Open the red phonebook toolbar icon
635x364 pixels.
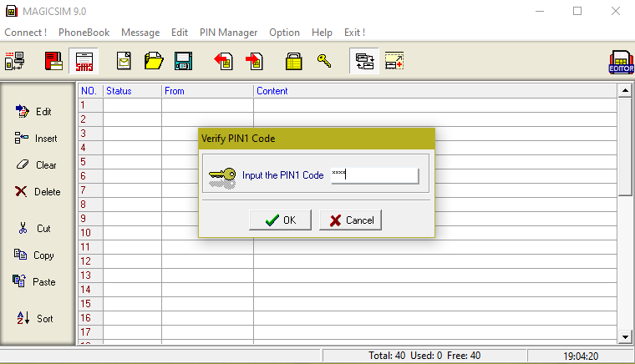pos(53,61)
